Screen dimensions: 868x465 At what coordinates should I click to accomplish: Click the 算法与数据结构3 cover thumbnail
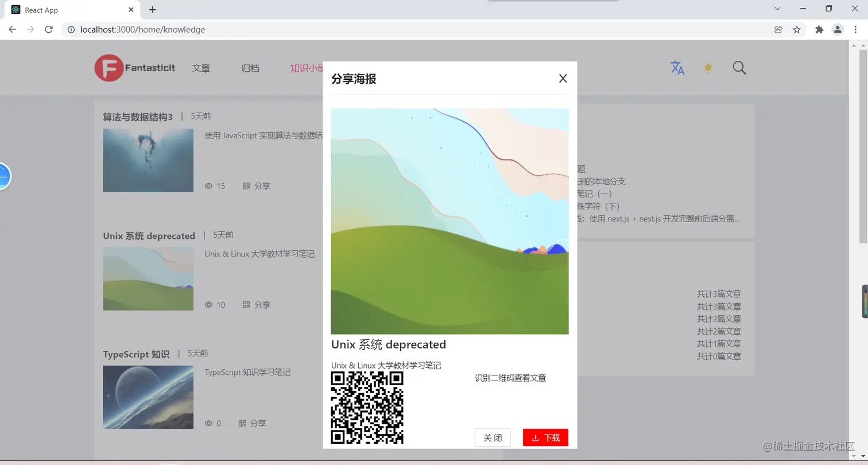pyautogui.click(x=148, y=160)
